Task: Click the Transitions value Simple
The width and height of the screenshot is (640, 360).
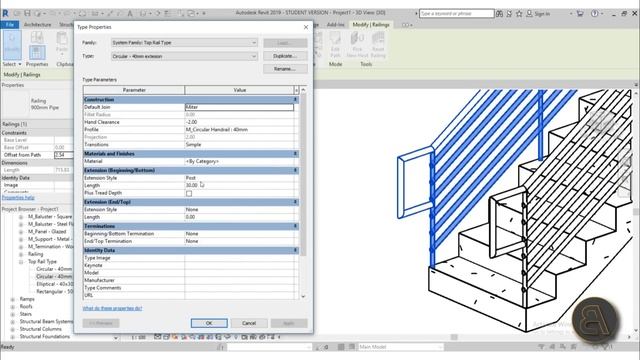Action: pos(239,144)
